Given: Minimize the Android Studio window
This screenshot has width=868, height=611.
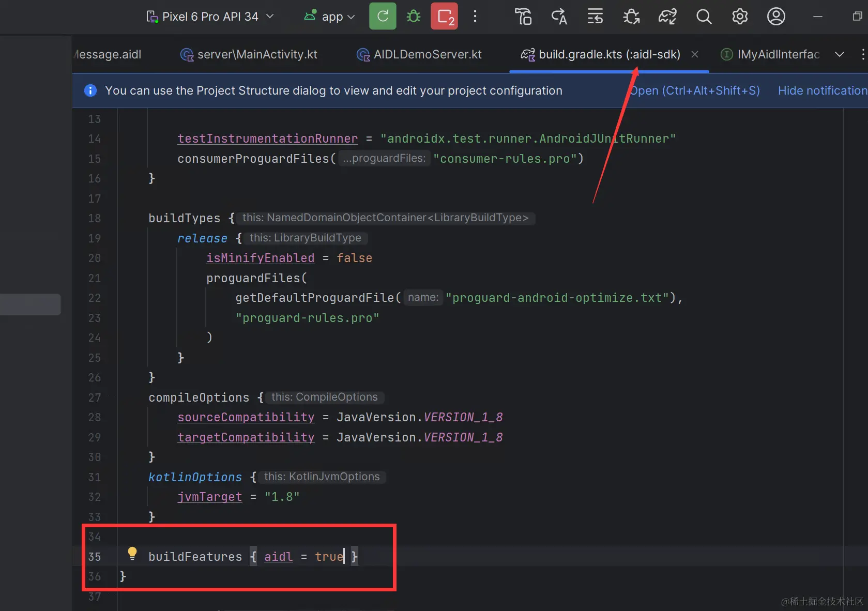Looking at the screenshot, I should click(x=817, y=17).
